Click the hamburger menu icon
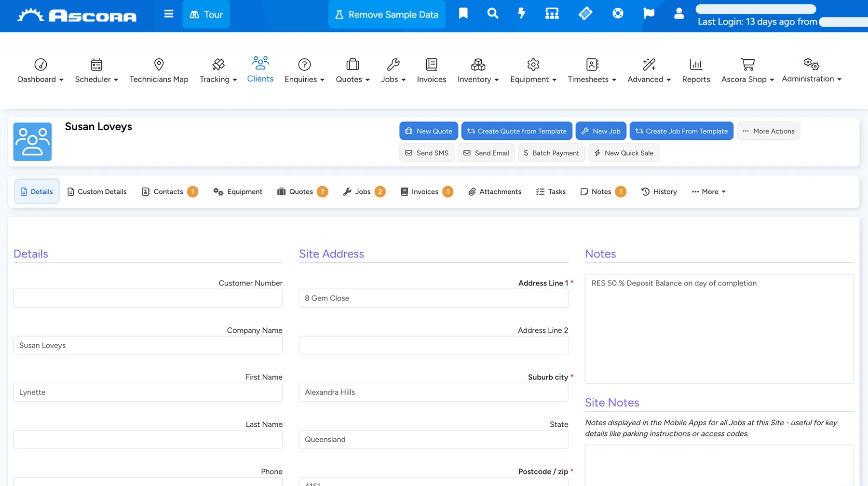Viewport: 868px width, 486px height. coord(168,14)
